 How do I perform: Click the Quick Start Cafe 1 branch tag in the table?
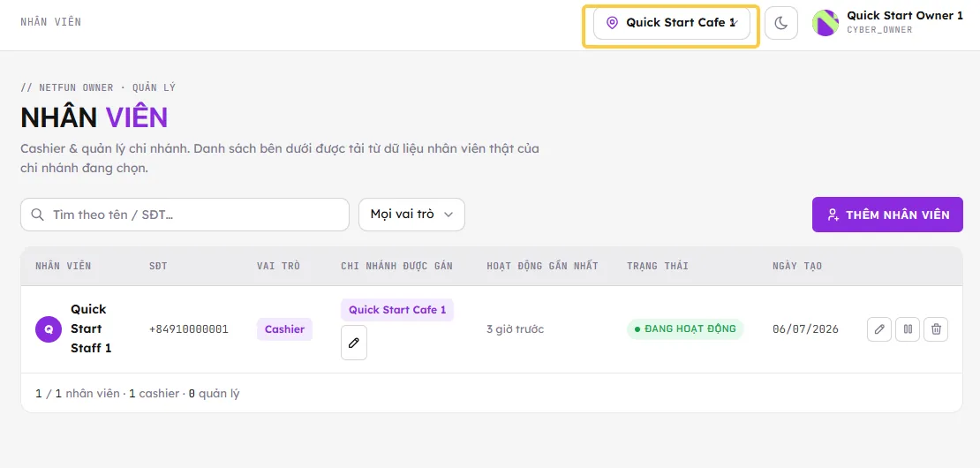pos(397,310)
